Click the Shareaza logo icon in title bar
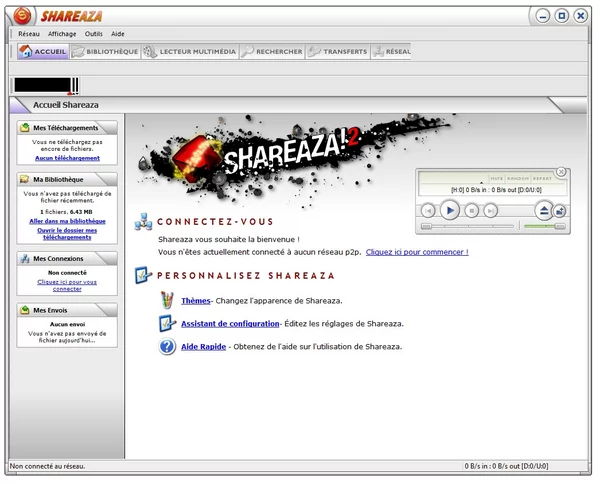Viewport: 600px width, 484px height. click(22, 15)
